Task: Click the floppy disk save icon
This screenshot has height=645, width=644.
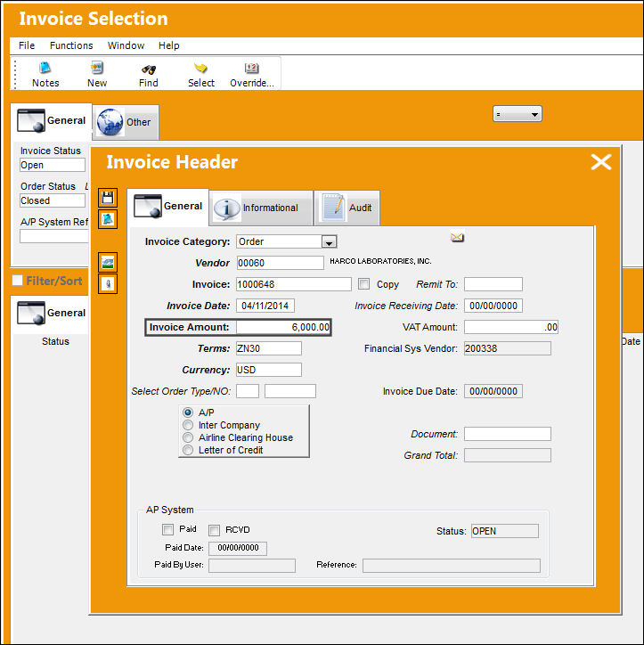Action: tap(108, 198)
